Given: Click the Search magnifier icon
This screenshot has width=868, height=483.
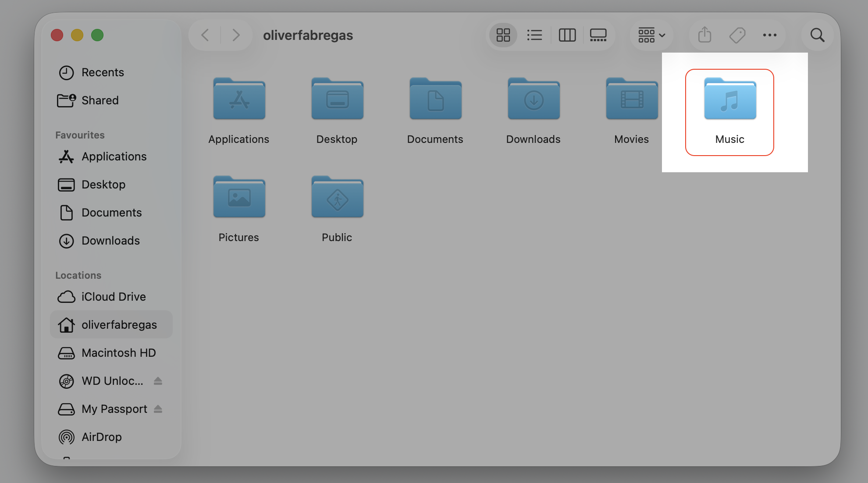Looking at the screenshot, I should point(818,35).
